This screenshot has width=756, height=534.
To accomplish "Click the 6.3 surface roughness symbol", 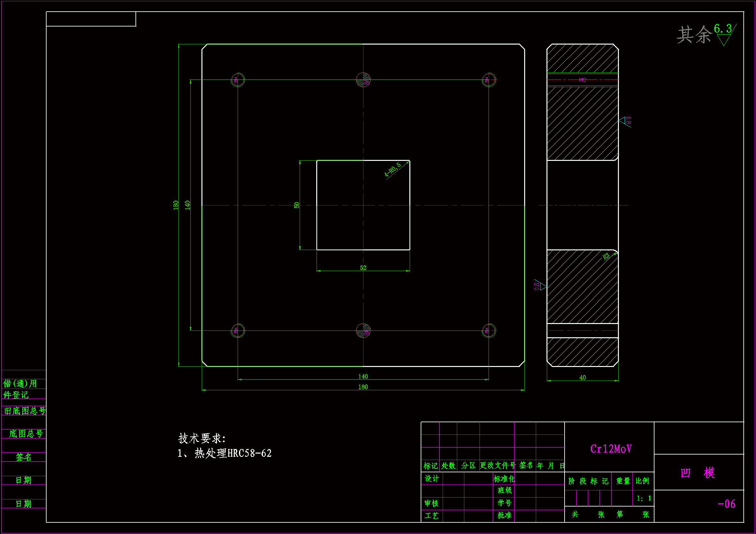I will [x=724, y=34].
